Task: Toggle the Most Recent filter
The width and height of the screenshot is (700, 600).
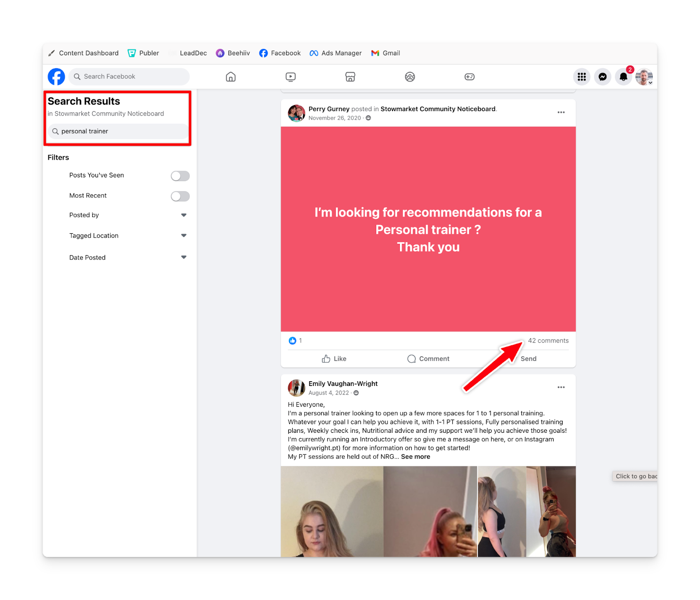Action: point(180,196)
